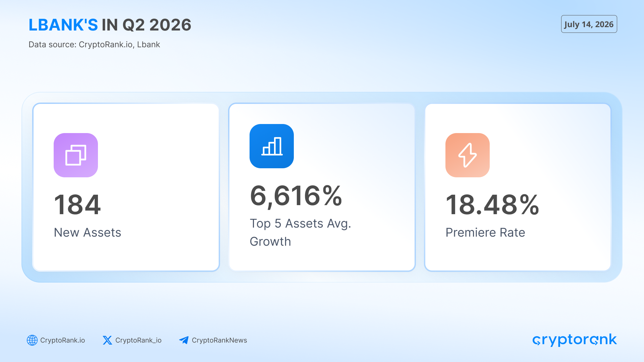644x362 pixels.
Task: Click the 18.48% value
Action: coord(492,204)
